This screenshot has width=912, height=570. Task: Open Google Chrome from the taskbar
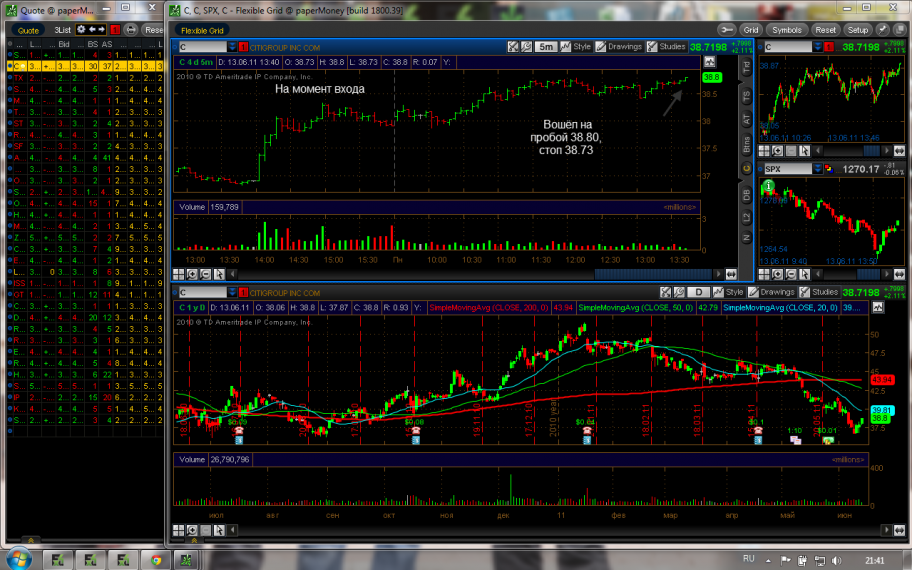tap(154, 557)
